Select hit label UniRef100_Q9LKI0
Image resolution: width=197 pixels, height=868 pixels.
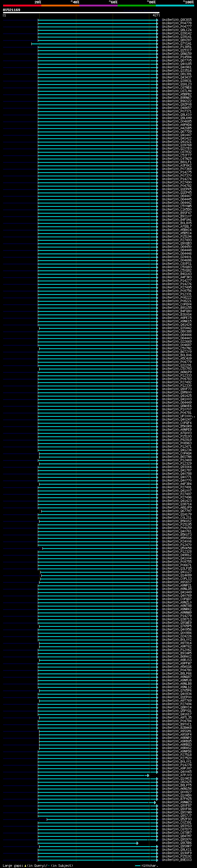[x=177, y=115]
